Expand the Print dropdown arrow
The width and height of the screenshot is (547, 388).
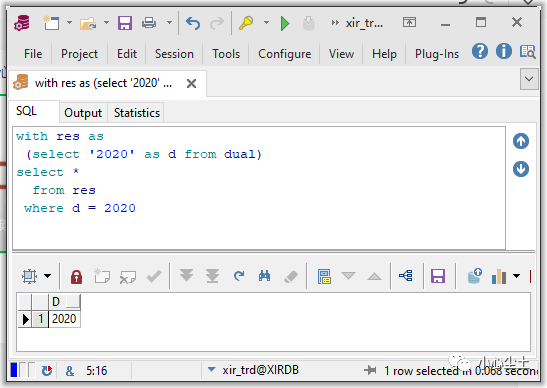click(x=169, y=23)
